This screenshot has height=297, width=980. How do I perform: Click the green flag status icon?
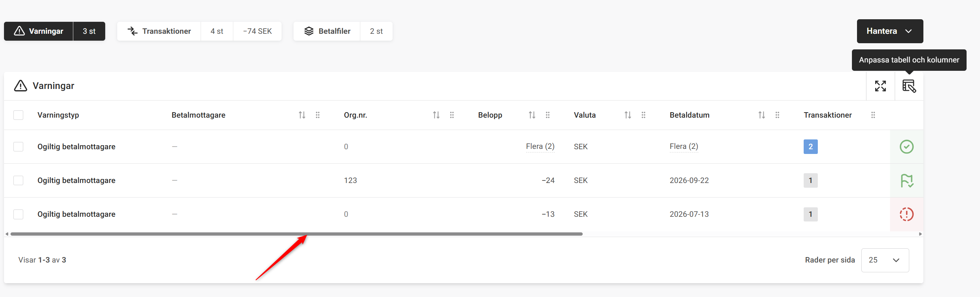pos(906,180)
